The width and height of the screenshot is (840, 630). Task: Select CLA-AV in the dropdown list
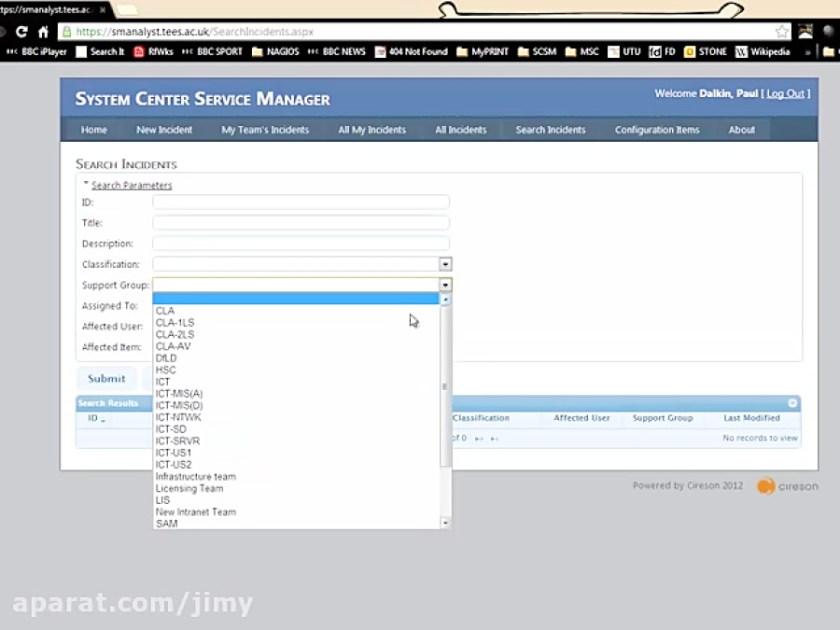(173, 345)
